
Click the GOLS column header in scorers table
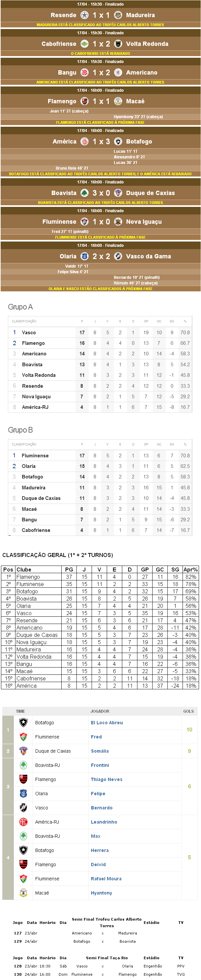tap(188, 711)
